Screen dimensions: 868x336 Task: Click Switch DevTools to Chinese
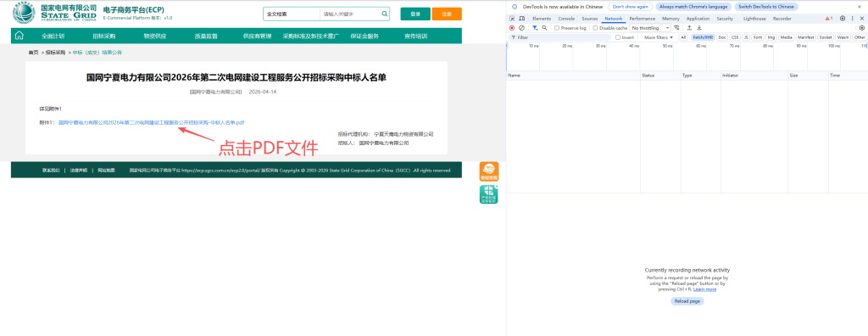click(766, 7)
